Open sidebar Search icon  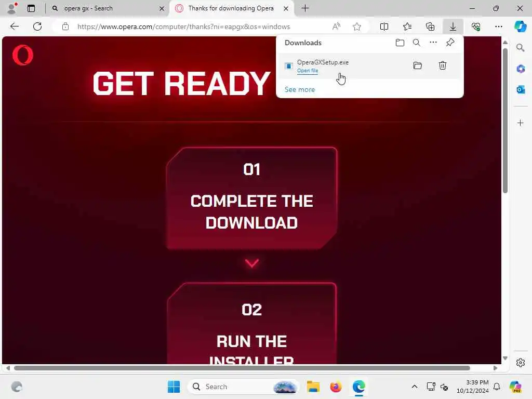(x=521, y=48)
